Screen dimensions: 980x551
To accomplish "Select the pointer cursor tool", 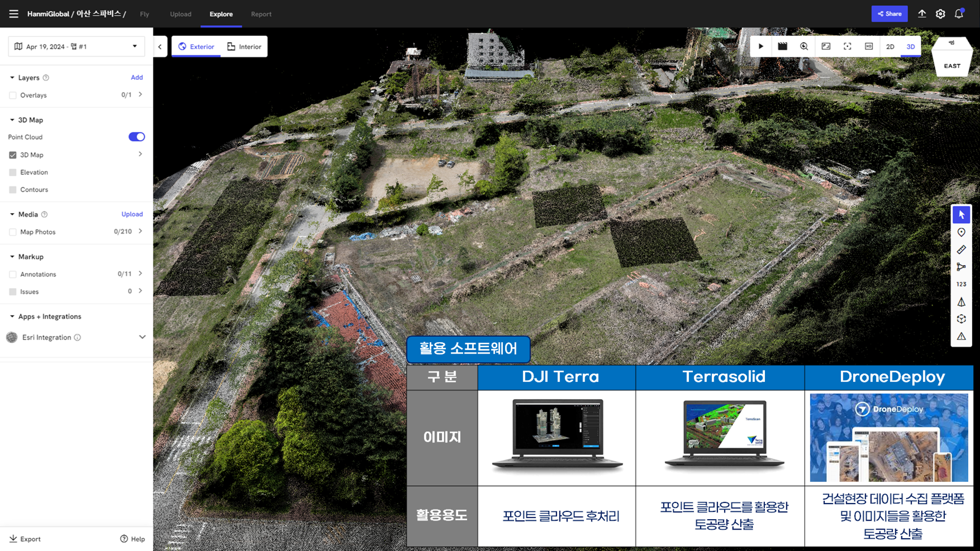I will click(x=961, y=215).
